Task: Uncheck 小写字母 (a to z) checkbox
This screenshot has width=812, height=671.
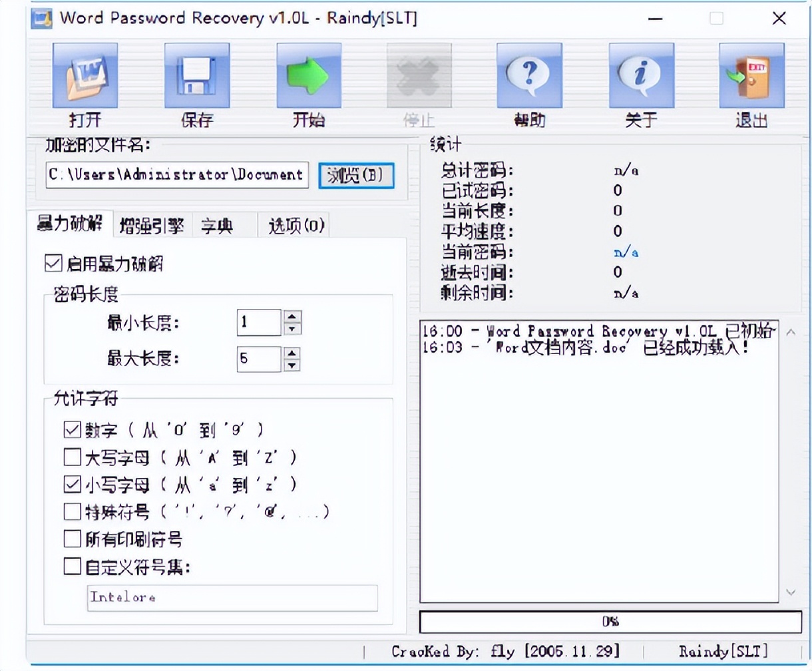Action: point(72,484)
